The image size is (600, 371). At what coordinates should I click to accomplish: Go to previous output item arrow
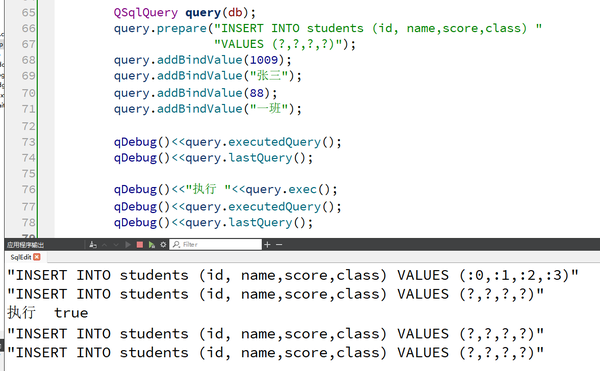click(x=104, y=244)
